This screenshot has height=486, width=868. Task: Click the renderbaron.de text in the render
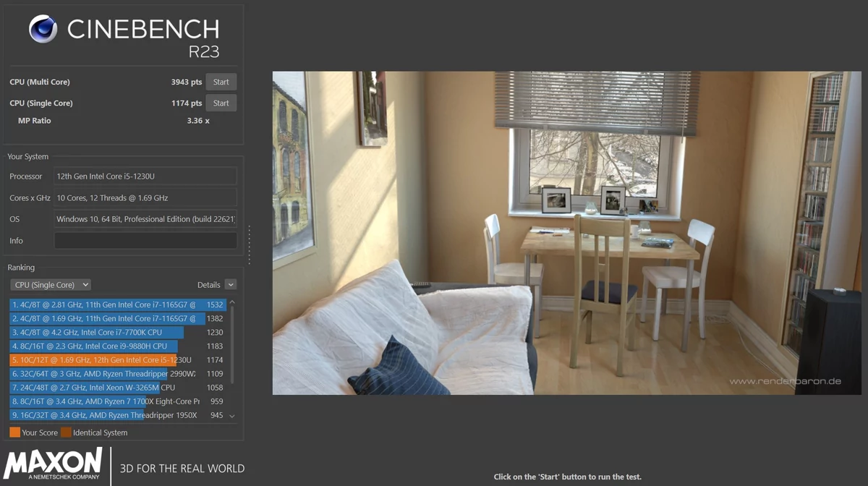pos(785,381)
